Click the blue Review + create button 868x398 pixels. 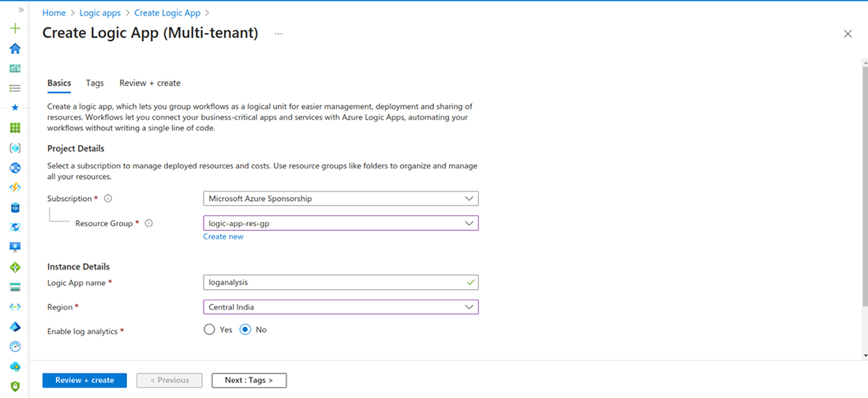click(84, 381)
